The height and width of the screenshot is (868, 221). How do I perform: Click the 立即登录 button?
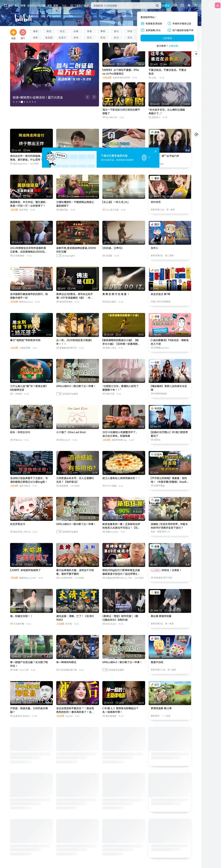[167, 38]
